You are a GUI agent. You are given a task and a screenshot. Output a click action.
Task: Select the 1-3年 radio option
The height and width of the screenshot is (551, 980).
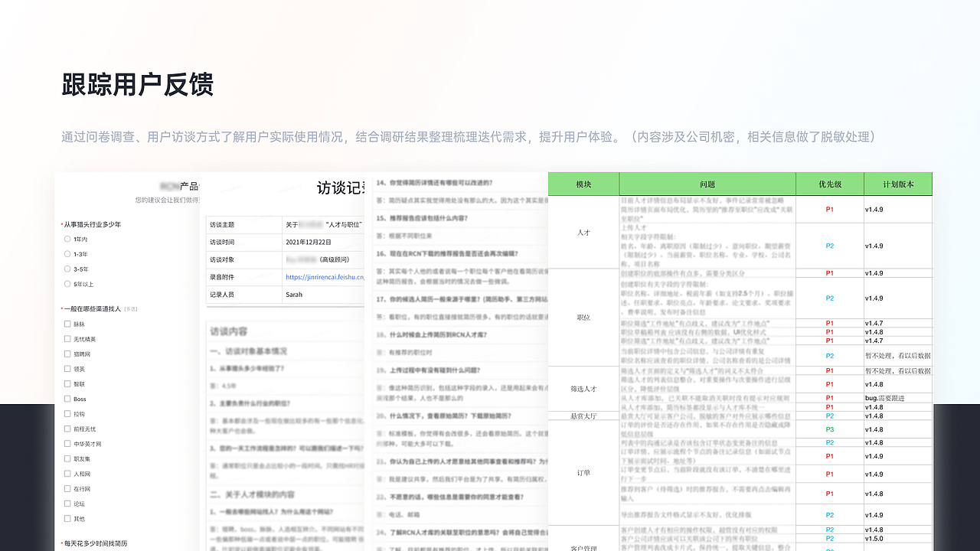pyautogui.click(x=67, y=254)
